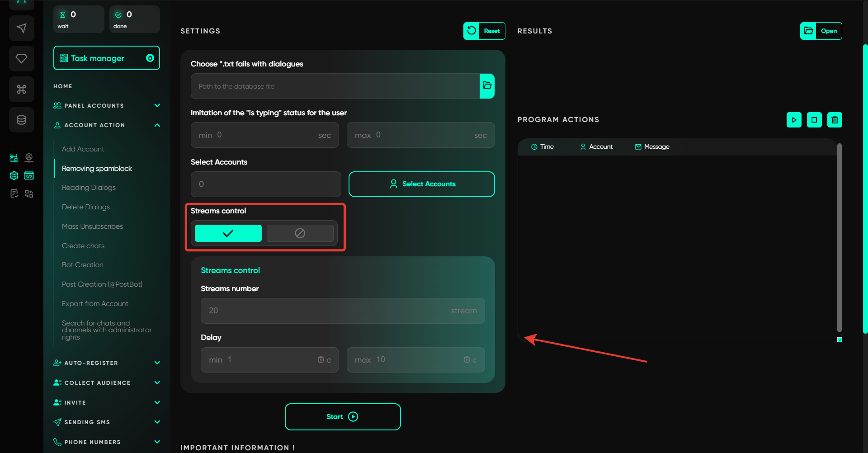
Task: Clear the log with the trash icon
Action: click(835, 120)
